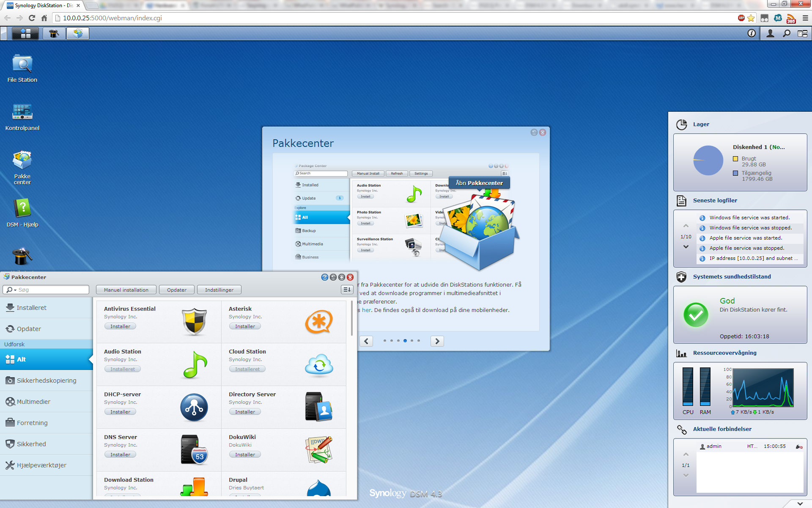Select the Opdater category
This screenshot has width=812, height=508.
[x=47, y=329]
